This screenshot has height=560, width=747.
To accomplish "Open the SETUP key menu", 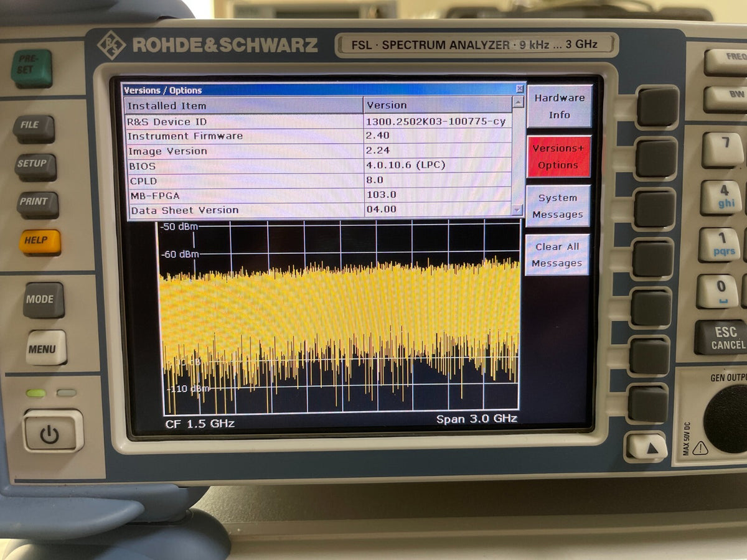I will coord(36,166).
